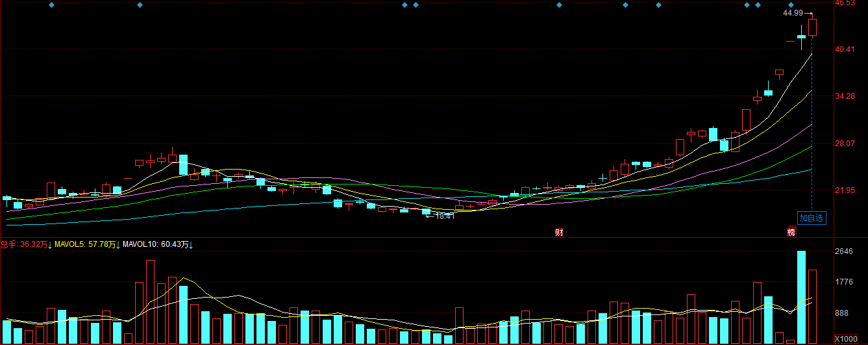Click the leftmost blue diamond info marker
868x345 pixels.
tap(52, 5)
